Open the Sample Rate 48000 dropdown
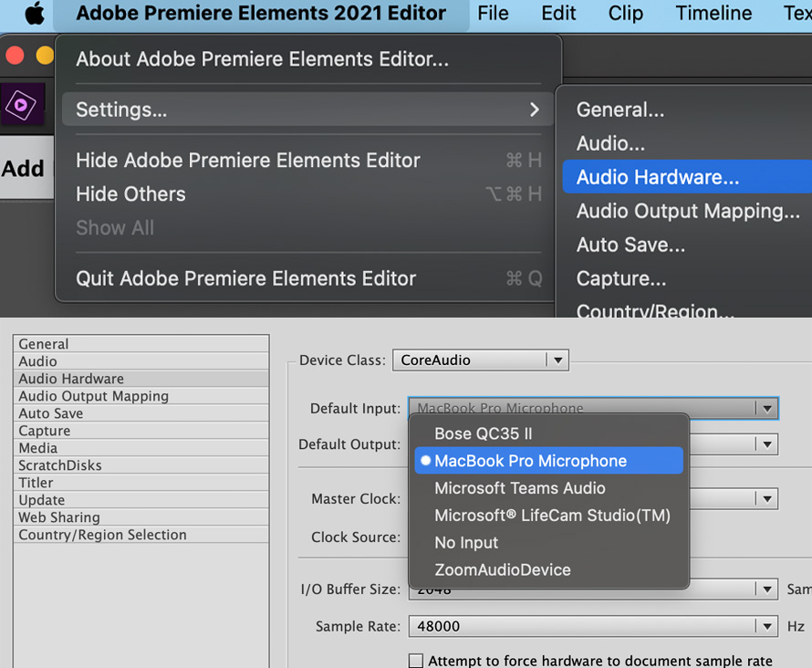 point(593,627)
